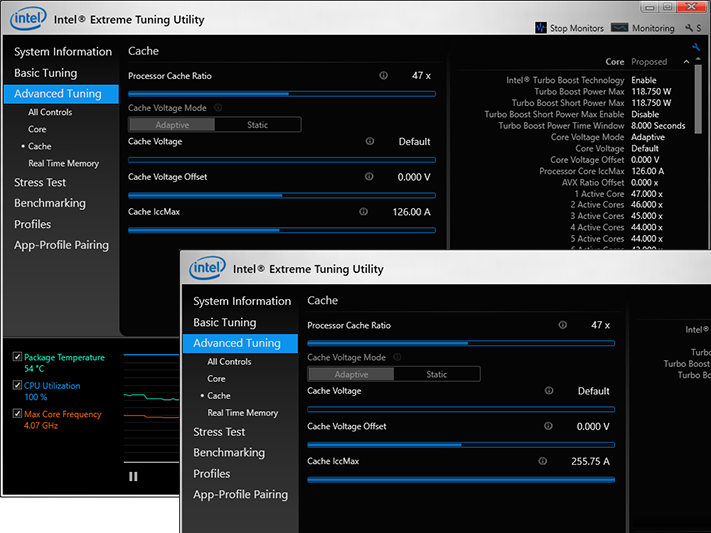Screen dimensions: 711x533
Task: Toggle Max Core Frequency monitor checkbox
Action: [x=17, y=413]
